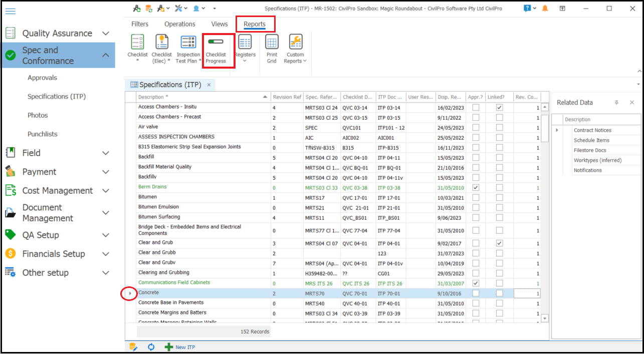Click the QA Setup tag icon

(11, 235)
